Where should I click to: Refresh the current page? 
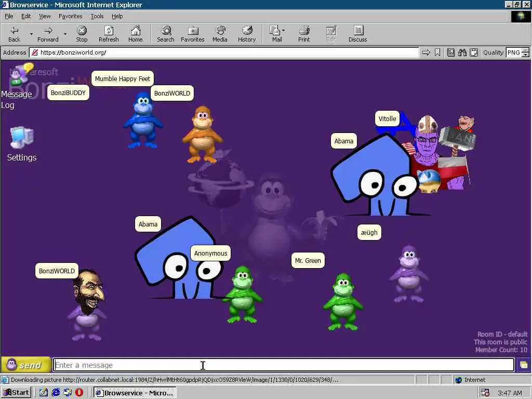[x=109, y=34]
